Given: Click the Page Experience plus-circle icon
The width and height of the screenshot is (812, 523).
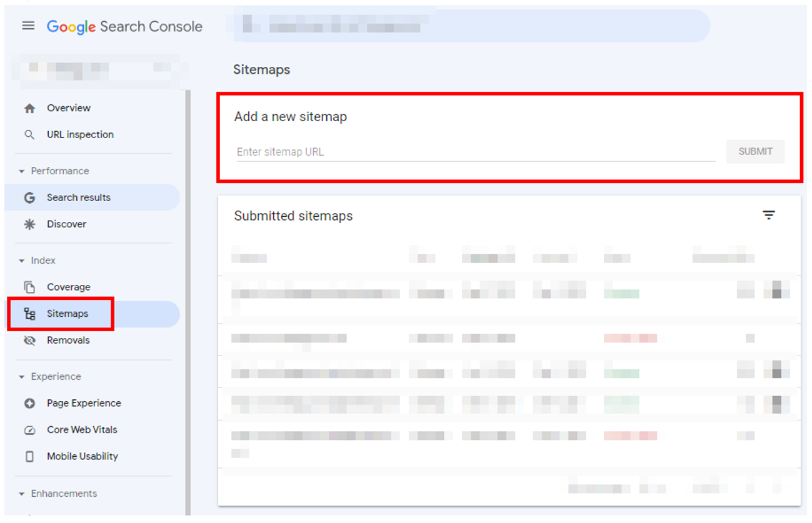Looking at the screenshot, I should click(x=29, y=404).
